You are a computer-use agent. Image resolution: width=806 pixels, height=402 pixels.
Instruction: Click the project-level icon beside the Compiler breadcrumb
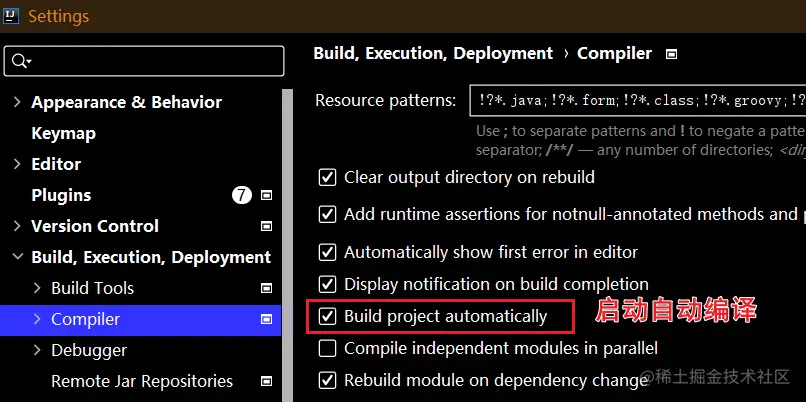tap(671, 54)
